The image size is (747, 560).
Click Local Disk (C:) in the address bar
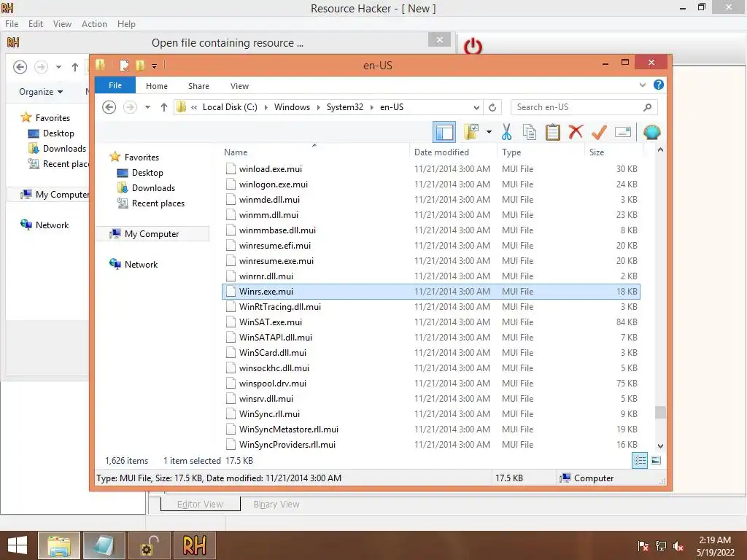pyautogui.click(x=230, y=107)
